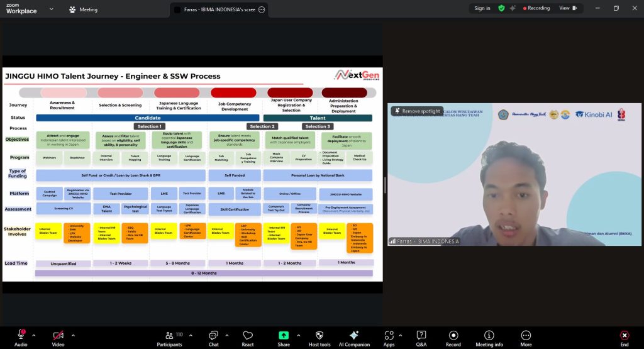Launch the AI Companion
This screenshot has width=644, height=349.
point(353,335)
